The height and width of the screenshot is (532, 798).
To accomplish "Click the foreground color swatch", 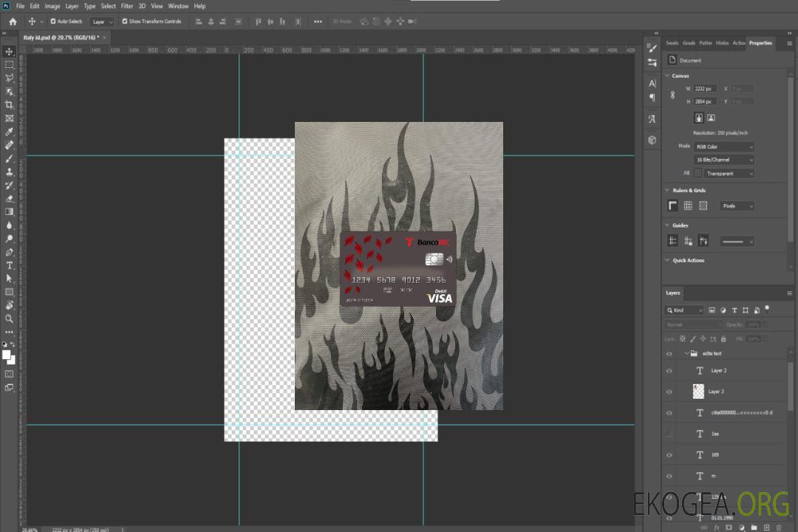I will pos(7,355).
